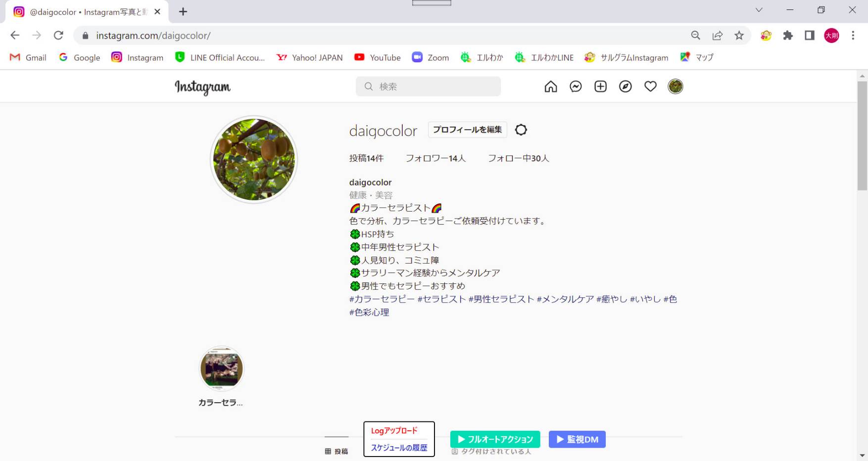Toggle the browser side panel icon
Image resolution: width=868 pixels, height=461 pixels.
tap(810, 35)
